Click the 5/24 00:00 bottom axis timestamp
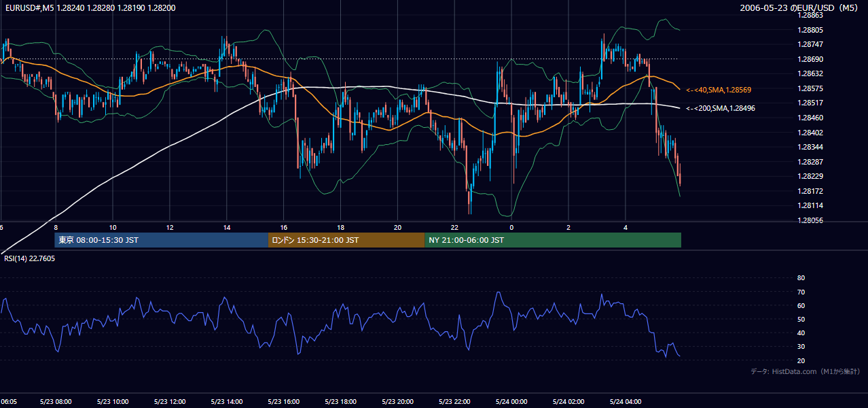This screenshot has height=408, width=868. (x=511, y=401)
